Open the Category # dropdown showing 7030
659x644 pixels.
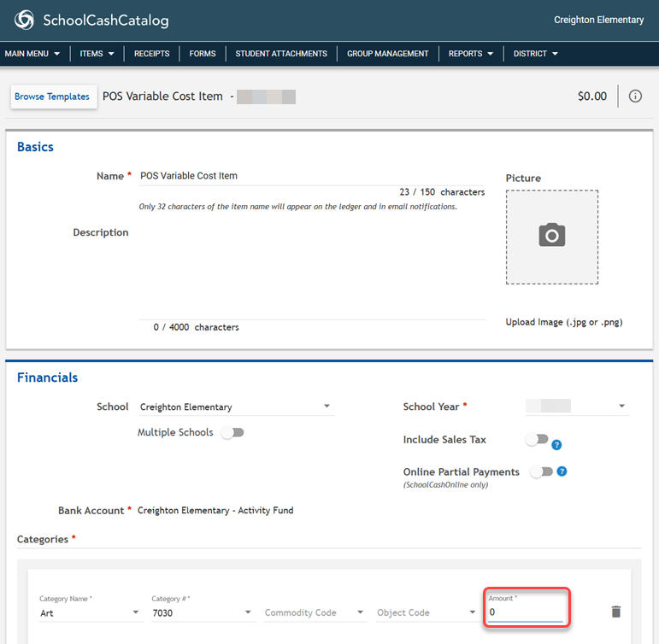coord(203,613)
